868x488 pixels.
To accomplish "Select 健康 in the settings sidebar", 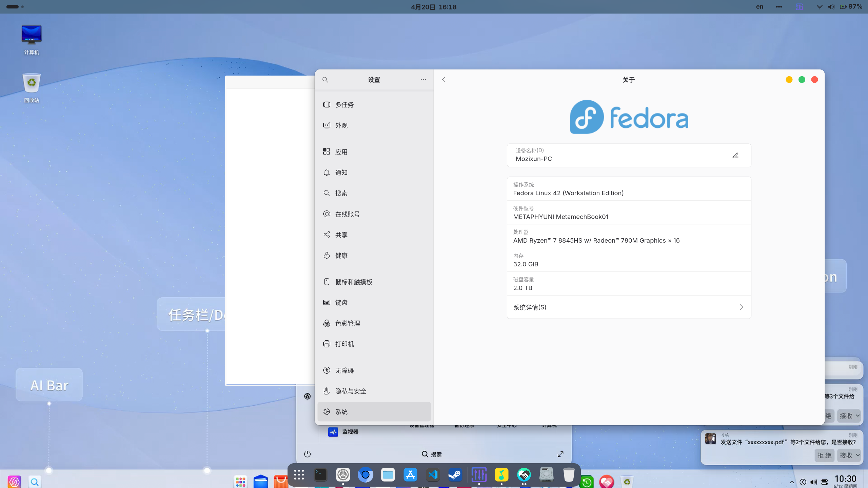I will click(374, 256).
